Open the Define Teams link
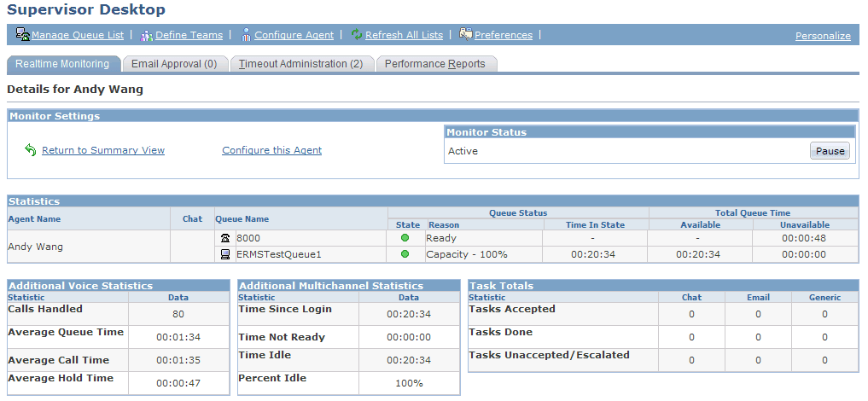The height and width of the screenshot is (401, 868). tap(189, 35)
